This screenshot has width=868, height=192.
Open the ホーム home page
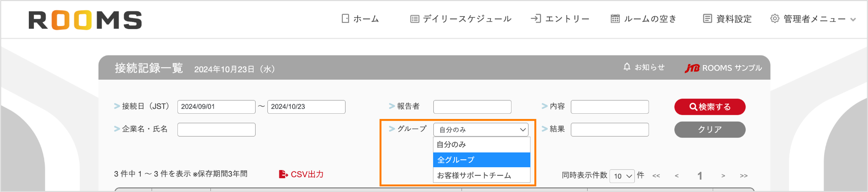point(360,19)
